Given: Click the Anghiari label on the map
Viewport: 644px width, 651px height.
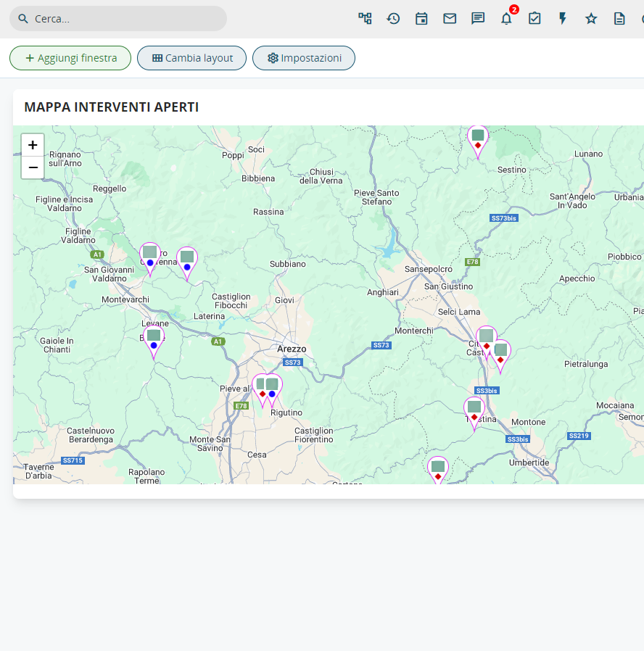Looking at the screenshot, I should [x=383, y=292].
